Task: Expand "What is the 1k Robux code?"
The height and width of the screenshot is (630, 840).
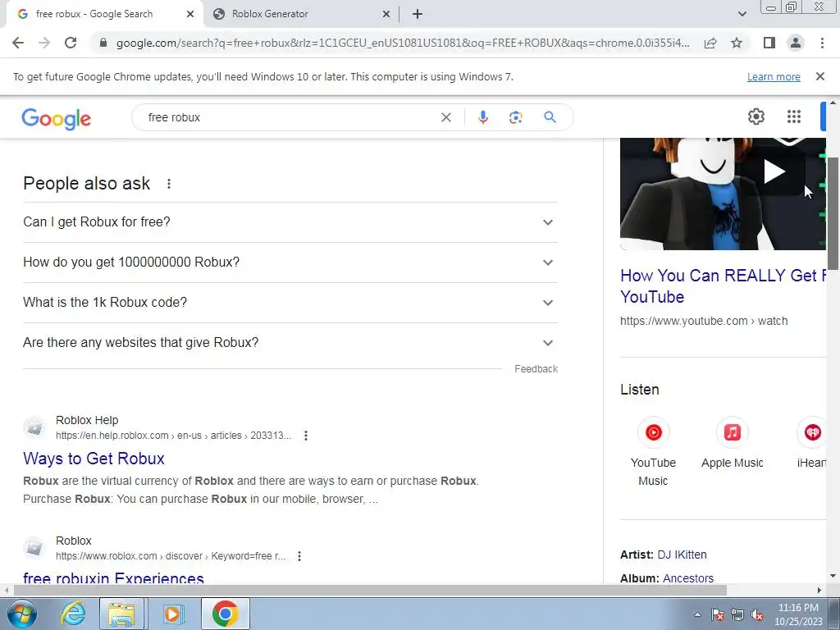Action: 290,303
